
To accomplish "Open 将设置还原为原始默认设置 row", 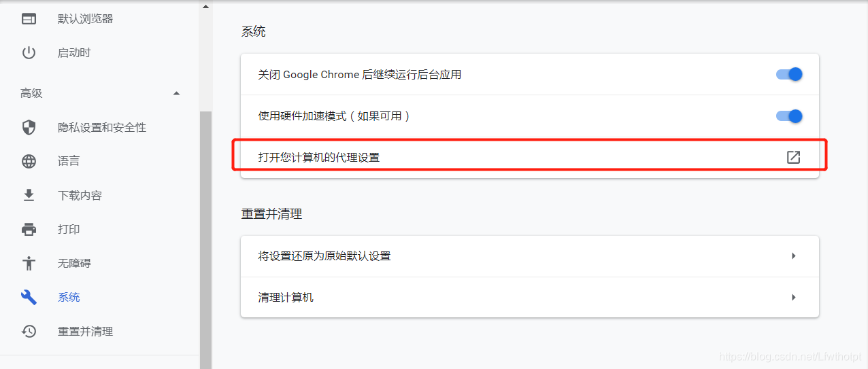I will (x=530, y=256).
